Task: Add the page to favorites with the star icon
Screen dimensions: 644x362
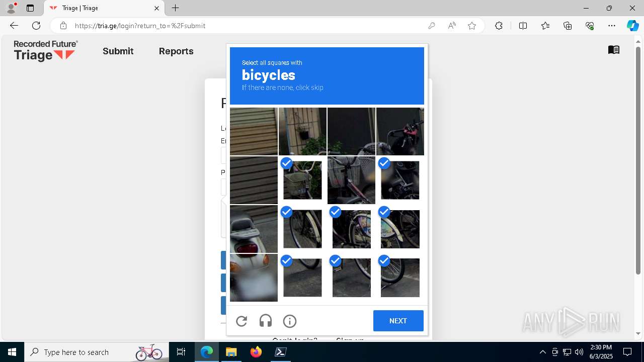Action: point(472,26)
